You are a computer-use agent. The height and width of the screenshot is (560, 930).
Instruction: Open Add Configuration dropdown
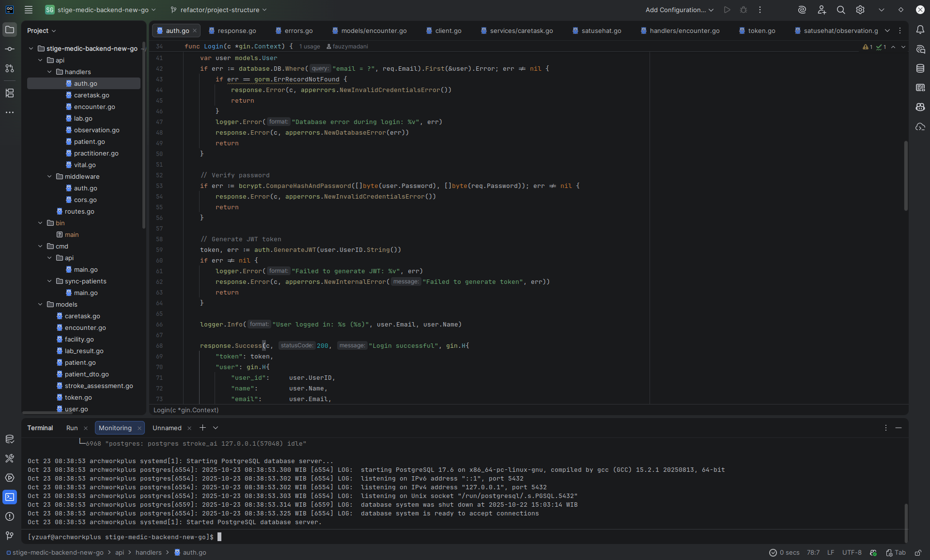(x=679, y=10)
